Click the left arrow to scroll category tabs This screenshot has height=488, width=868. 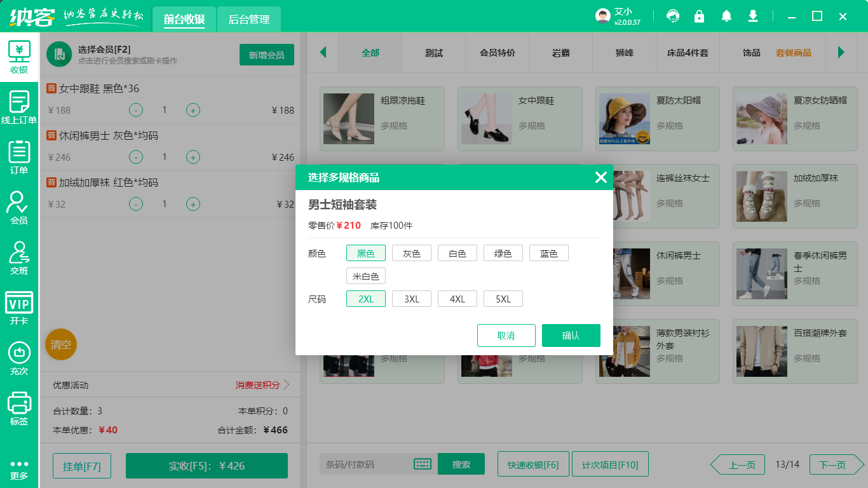coord(323,53)
